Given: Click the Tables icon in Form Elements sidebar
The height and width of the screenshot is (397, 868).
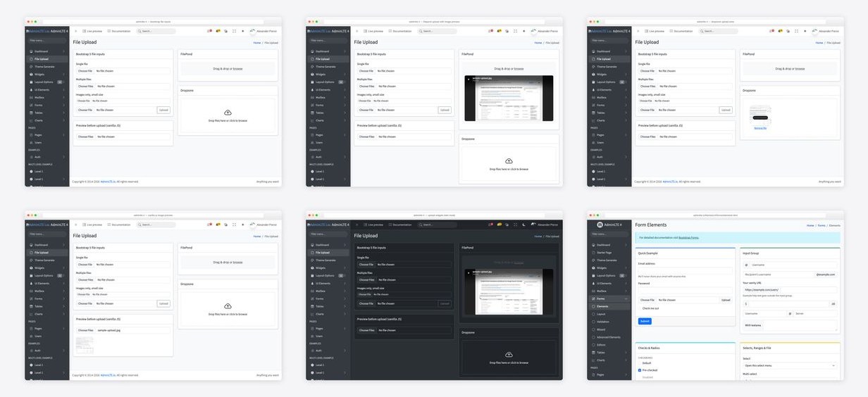Looking at the screenshot, I should click(593, 352).
